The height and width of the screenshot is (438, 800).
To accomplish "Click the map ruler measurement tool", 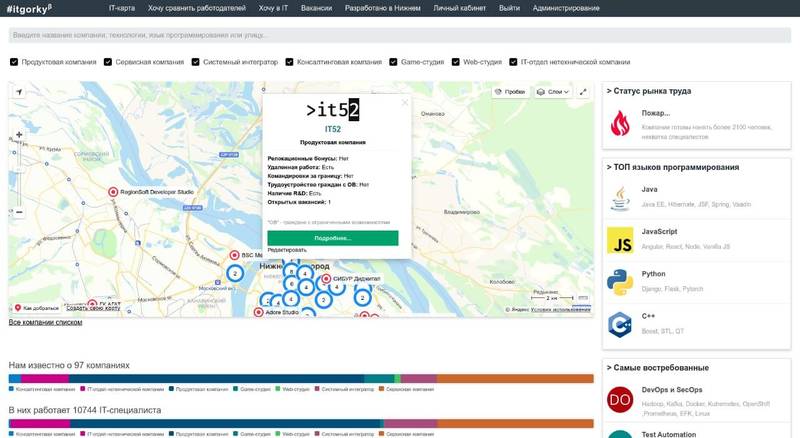I will tap(583, 298).
